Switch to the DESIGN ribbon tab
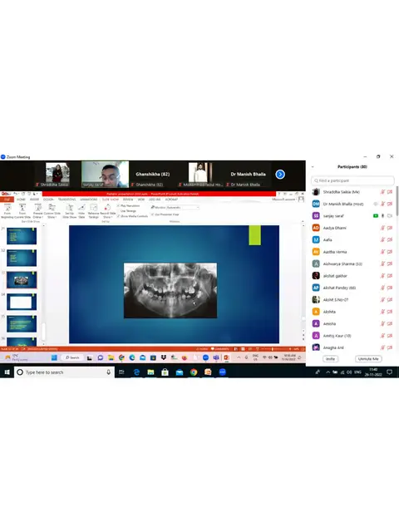This screenshot has width=399, height=532. (x=48, y=199)
